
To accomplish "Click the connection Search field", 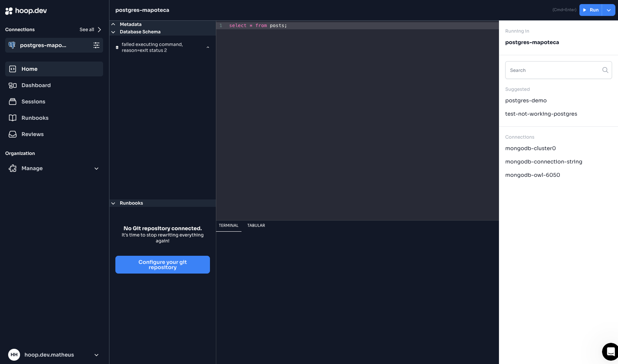I will [x=553, y=70].
